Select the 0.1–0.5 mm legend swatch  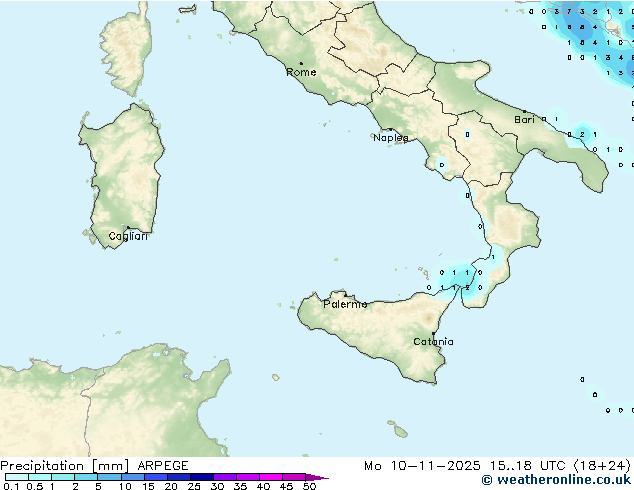coord(17,477)
